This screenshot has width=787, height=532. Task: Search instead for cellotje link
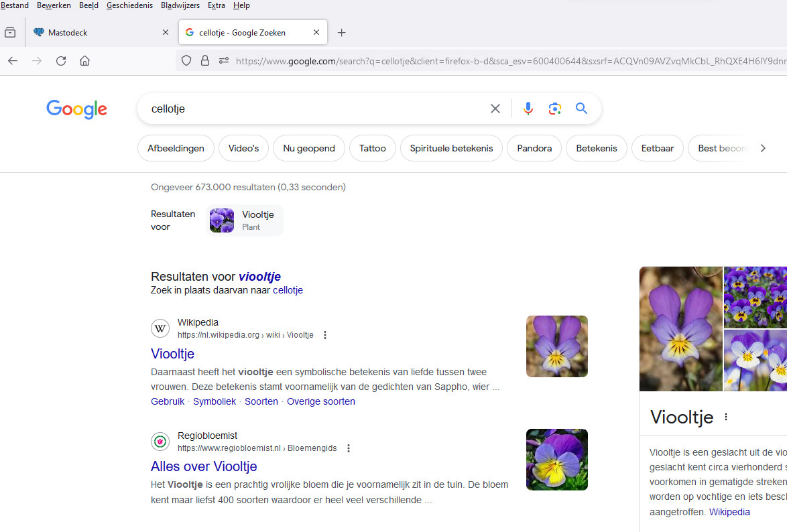click(288, 290)
